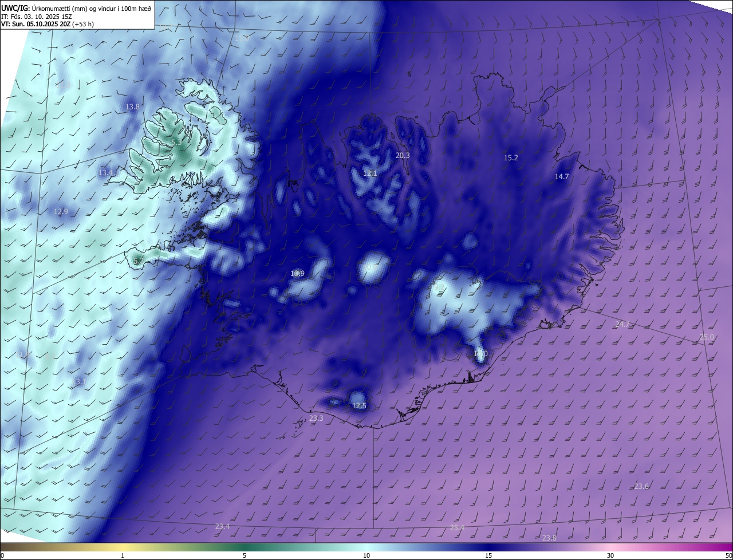Click the 1 tick on the color scale
733x560 pixels.
(123, 555)
